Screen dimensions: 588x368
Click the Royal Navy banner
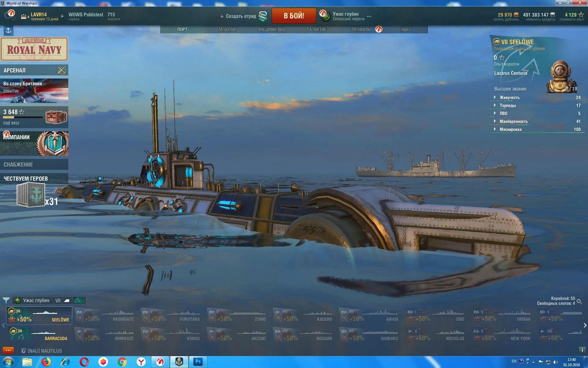[34, 49]
